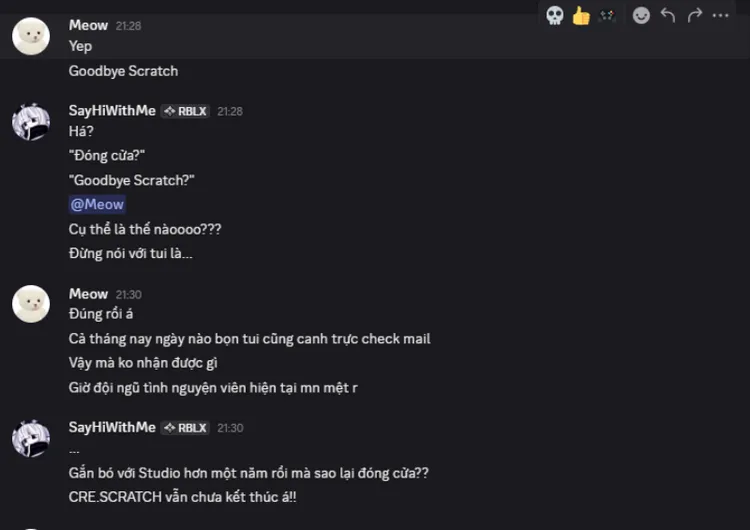Click the RBLX server tag at 21:30
The image size is (750, 530).
tap(185, 428)
